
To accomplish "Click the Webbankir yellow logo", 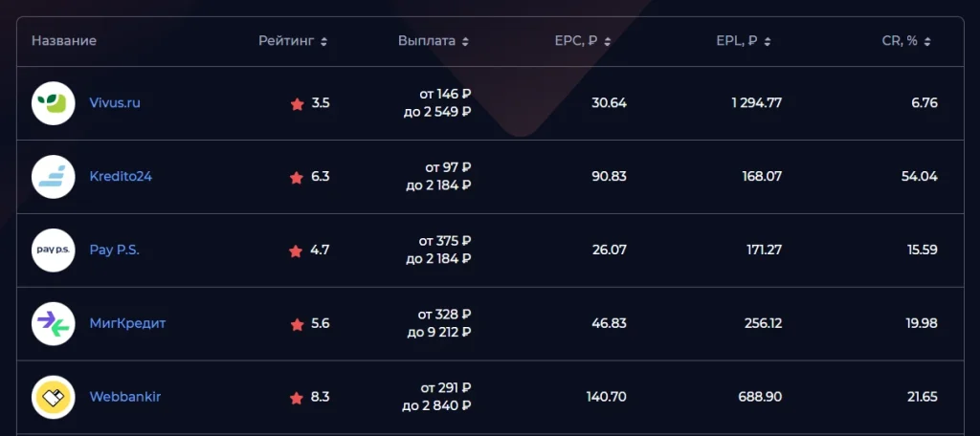I will tap(54, 397).
